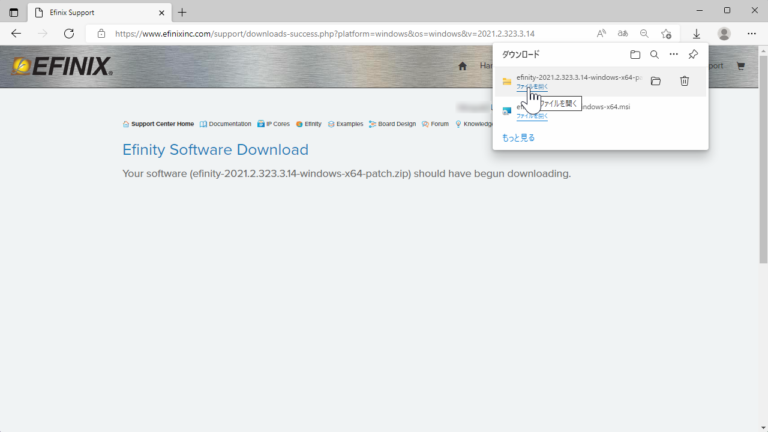Search downloads using the magnifier icon
Image resolution: width=768 pixels, height=432 pixels.
click(x=654, y=55)
